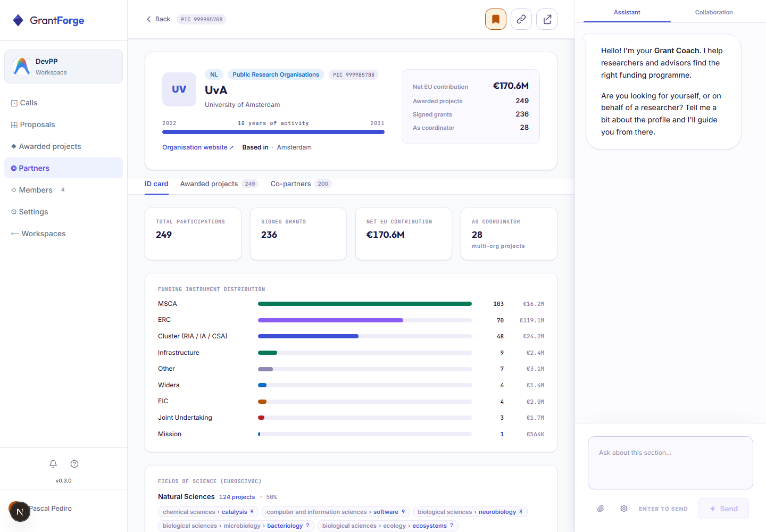The image size is (766, 532).
Task: Open assistant settings gear icon
Action: coord(624,509)
